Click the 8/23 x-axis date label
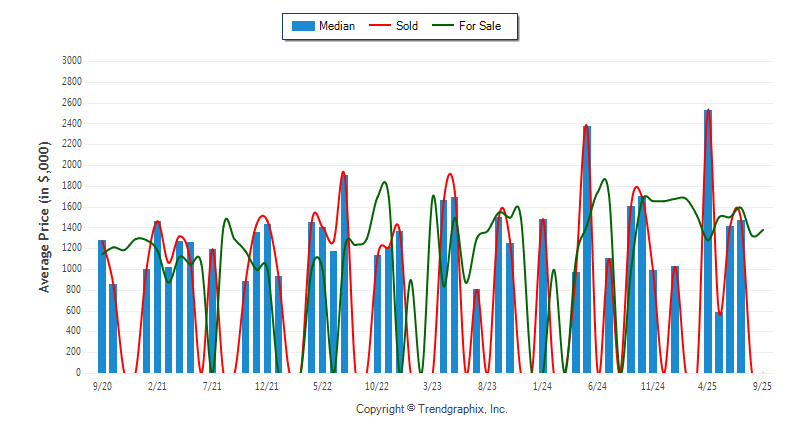800x434 pixels. click(487, 385)
